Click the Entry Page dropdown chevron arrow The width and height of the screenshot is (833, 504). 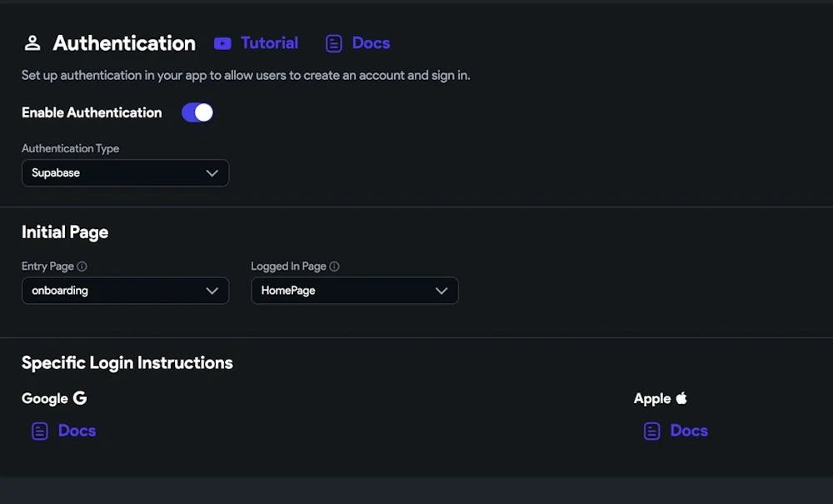tap(212, 291)
